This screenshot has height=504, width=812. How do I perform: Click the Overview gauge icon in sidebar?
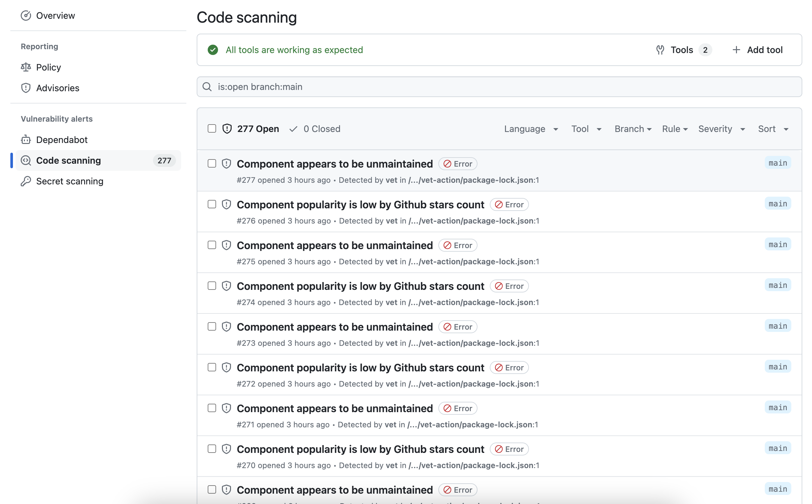click(26, 15)
